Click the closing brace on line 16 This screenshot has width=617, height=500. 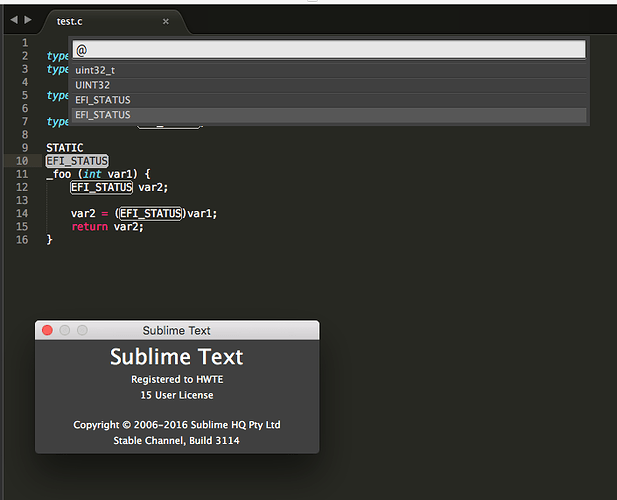click(x=49, y=240)
